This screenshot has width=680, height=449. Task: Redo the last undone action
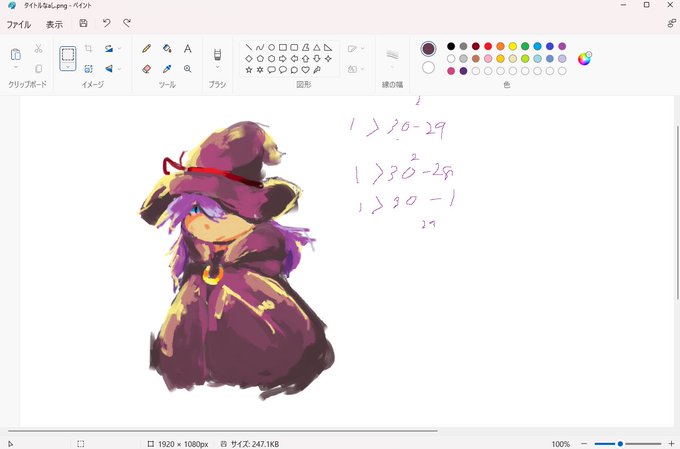tap(127, 23)
